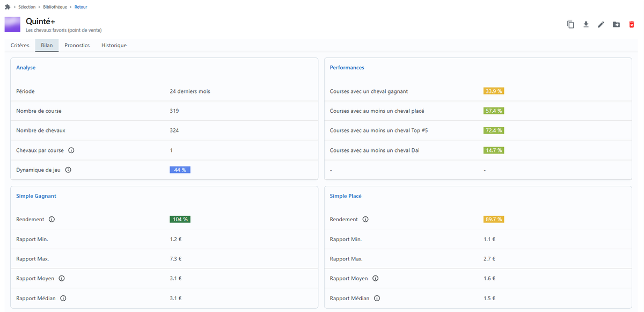This screenshot has height=312, width=644.
Task: Click the orange 33.9 % badge
Action: (494, 91)
